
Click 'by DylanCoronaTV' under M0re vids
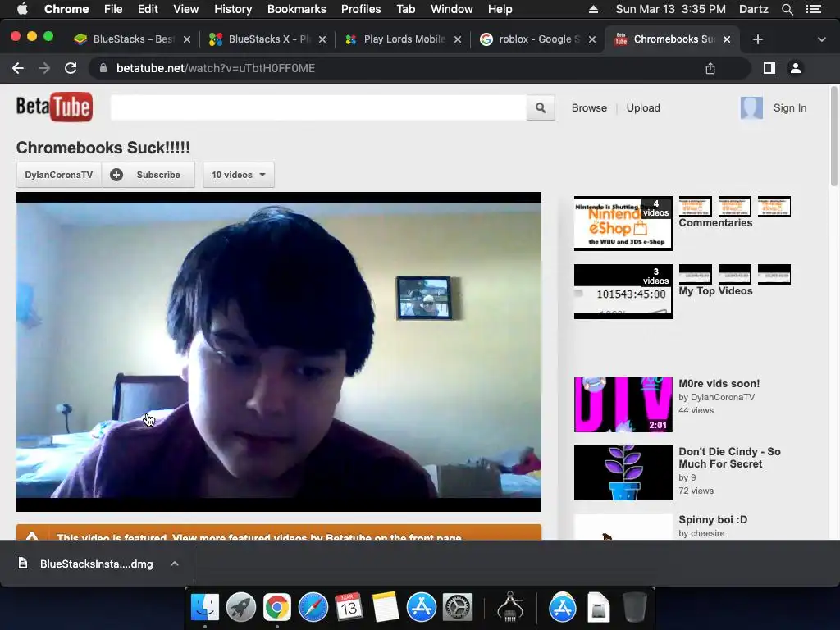click(x=716, y=397)
